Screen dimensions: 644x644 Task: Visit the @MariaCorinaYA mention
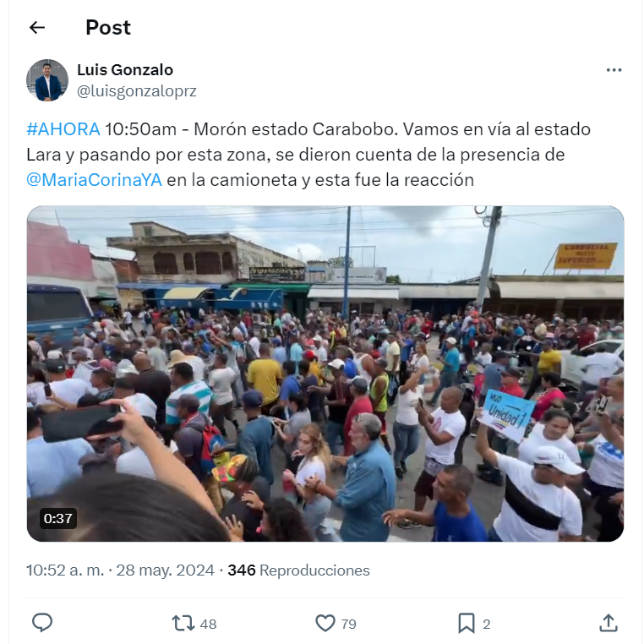[94, 180]
